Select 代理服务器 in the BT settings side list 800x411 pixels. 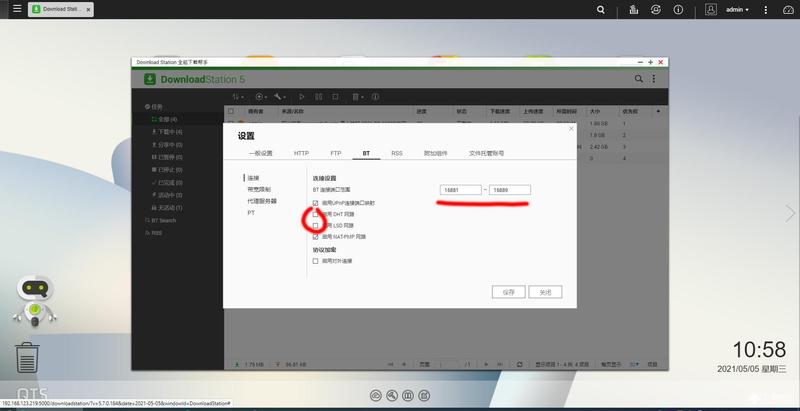[262, 201]
